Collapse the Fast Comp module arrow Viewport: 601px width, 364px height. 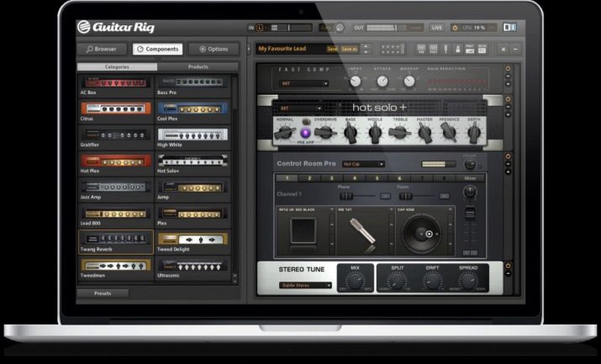(509, 84)
